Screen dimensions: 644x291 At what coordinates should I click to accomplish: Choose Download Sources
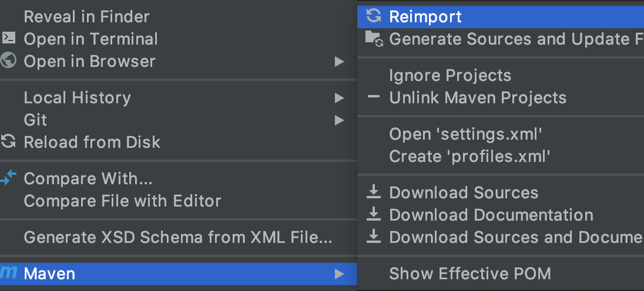[501, 192]
